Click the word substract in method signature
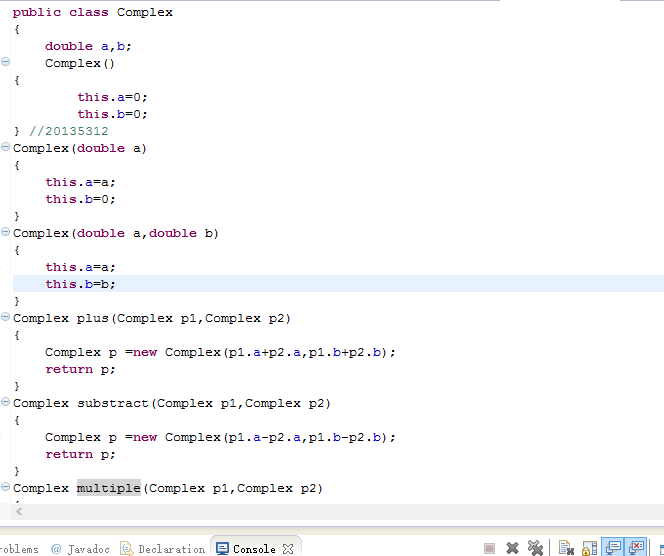664x556 pixels. 113,403
